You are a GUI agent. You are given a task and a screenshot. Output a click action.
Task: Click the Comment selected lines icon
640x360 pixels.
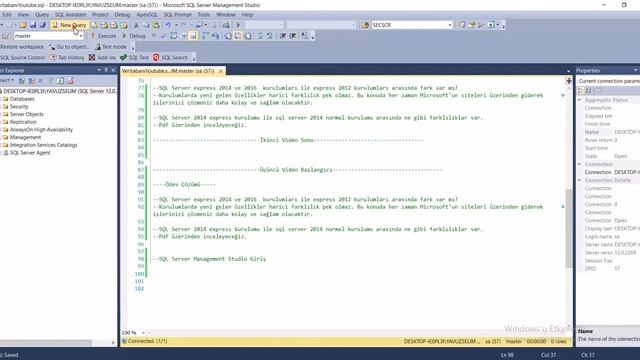click(260, 36)
